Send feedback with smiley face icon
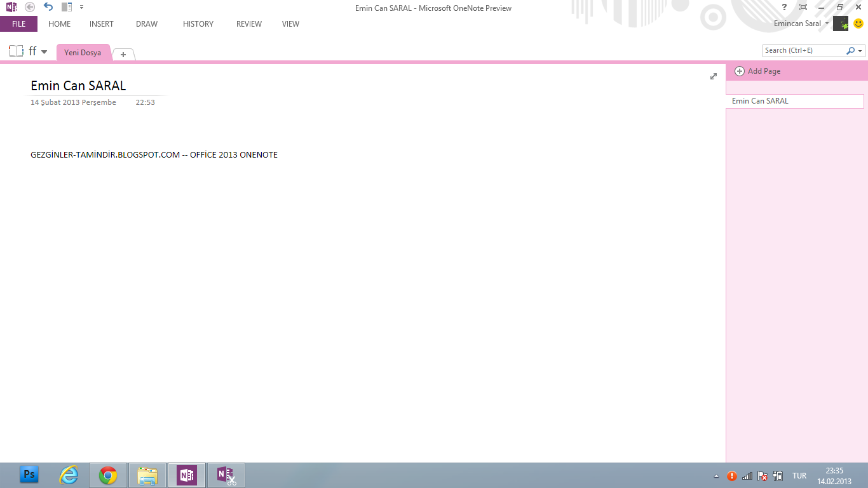This screenshot has height=488, width=868. pos(858,24)
